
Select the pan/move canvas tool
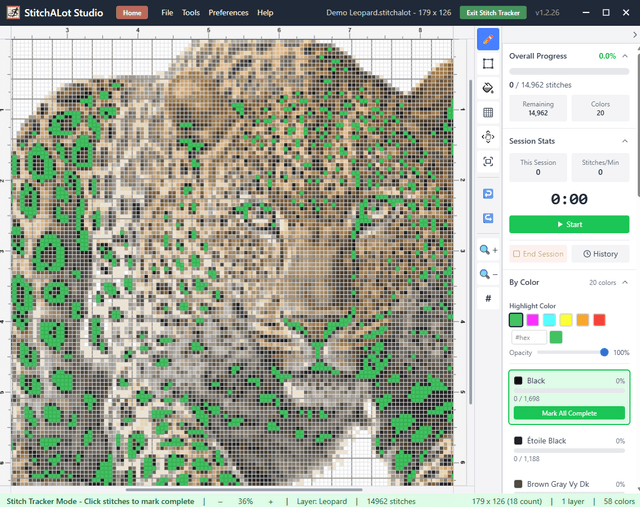point(488,137)
